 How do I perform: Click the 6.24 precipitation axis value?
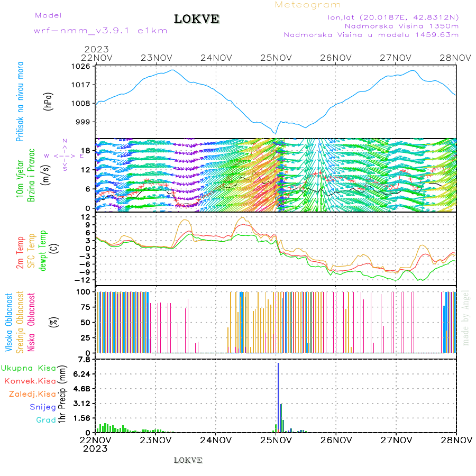[81, 374]
